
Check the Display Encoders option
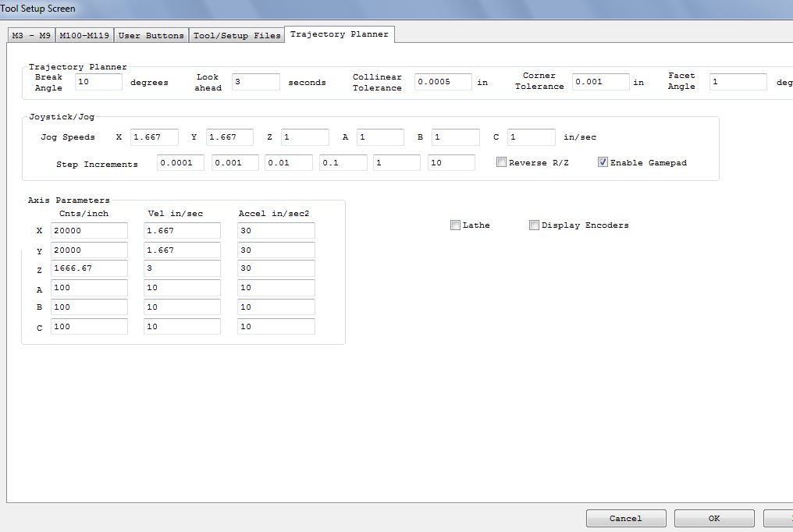click(x=534, y=225)
